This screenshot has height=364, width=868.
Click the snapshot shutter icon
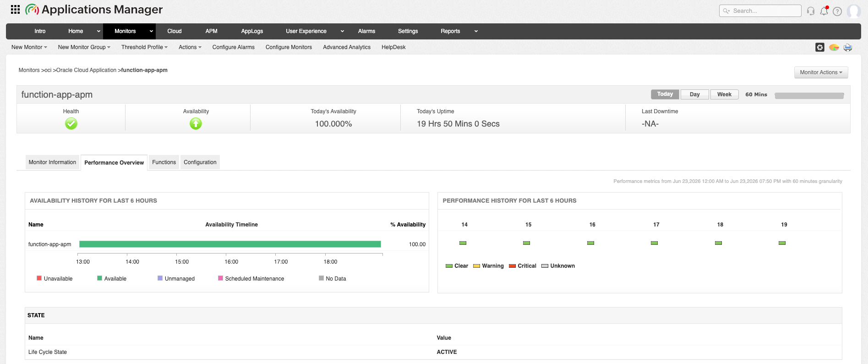[x=820, y=47]
